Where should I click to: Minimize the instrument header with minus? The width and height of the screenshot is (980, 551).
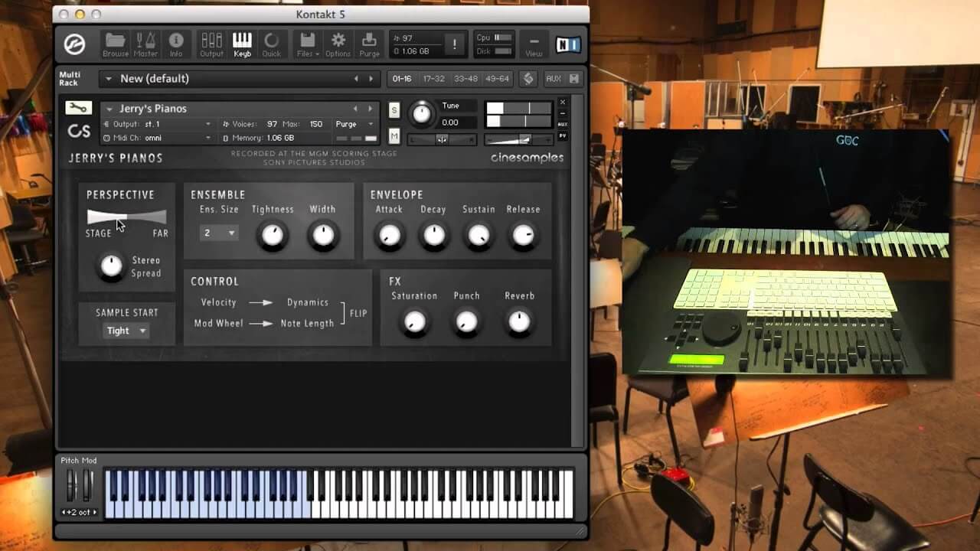pyautogui.click(x=562, y=112)
